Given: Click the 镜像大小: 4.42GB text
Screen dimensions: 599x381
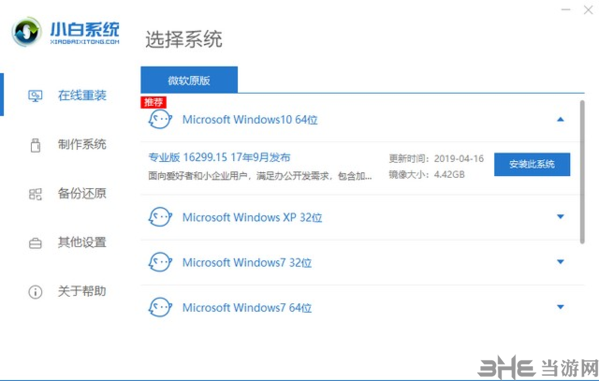Looking at the screenshot, I should (x=427, y=175).
